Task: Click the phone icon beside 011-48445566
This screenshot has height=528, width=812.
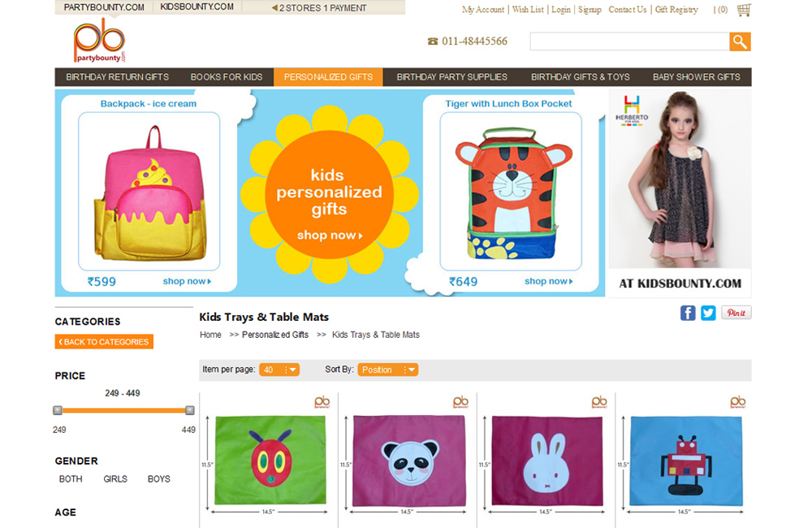Action: click(x=433, y=41)
